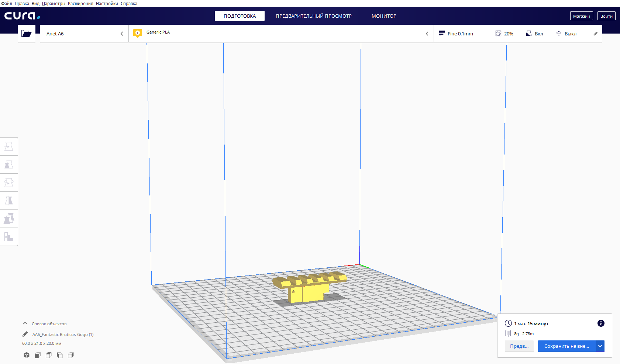620x364 pixels.
Task: Open the Магазин marketplace
Action: pos(582,16)
